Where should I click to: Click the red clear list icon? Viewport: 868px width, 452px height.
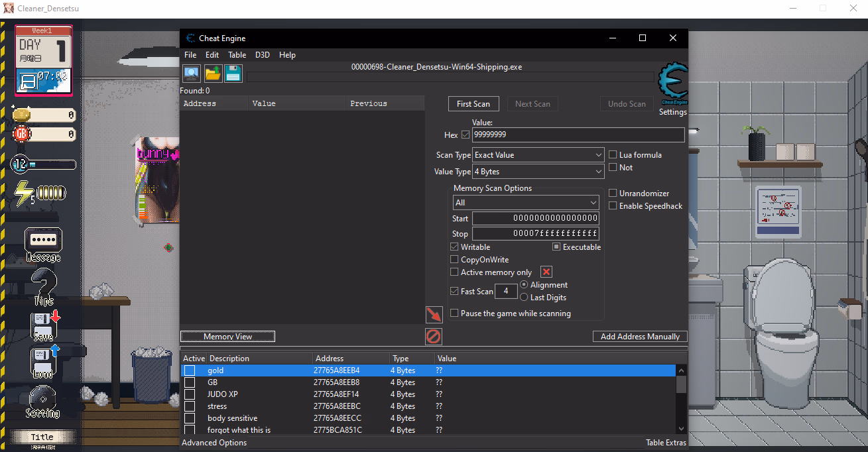click(x=433, y=337)
